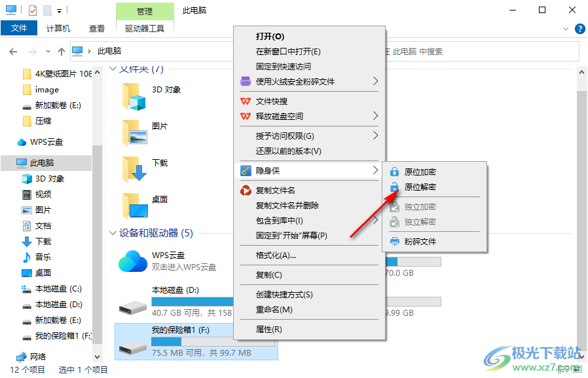The height and width of the screenshot is (378, 588).
Task: Click the blue help question mark button
Action: pyautogui.click(x=580, y=29)
